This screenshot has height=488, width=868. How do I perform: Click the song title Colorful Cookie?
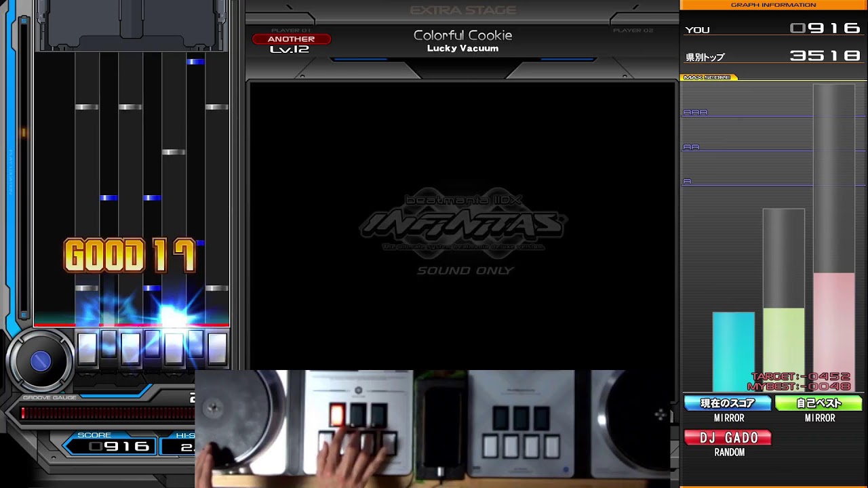[x=463, y=35]
